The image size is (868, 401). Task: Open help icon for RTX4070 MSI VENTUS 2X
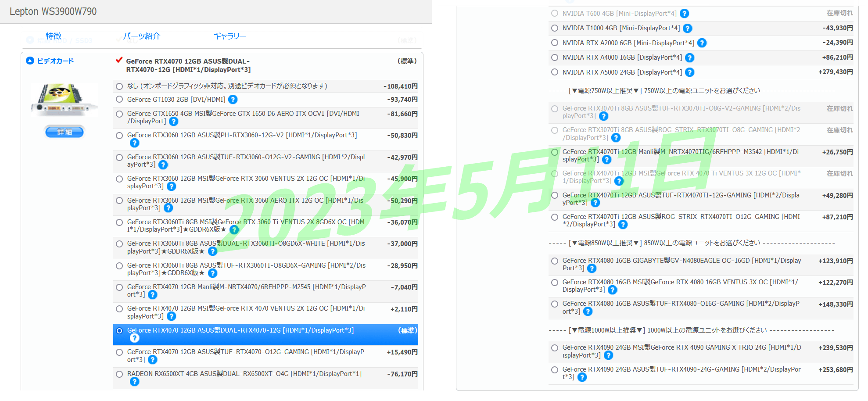tap(172, 316)
